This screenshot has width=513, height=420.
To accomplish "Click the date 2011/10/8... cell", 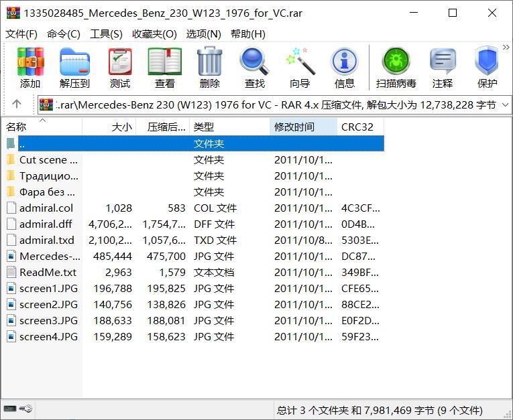I will (303, 240).
